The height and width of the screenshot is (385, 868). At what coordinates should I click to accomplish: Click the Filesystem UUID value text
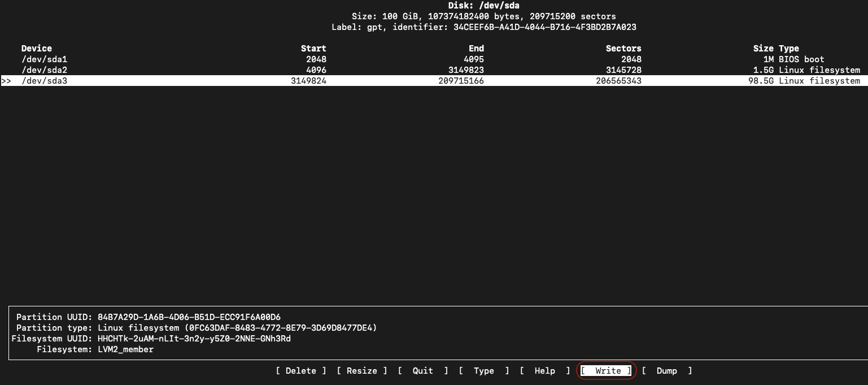point(194,339)
